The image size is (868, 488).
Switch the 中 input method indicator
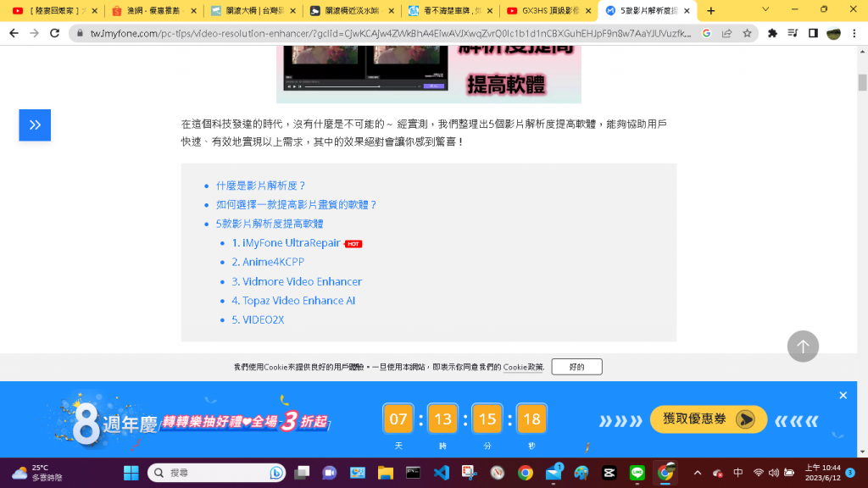coord(738,473)
